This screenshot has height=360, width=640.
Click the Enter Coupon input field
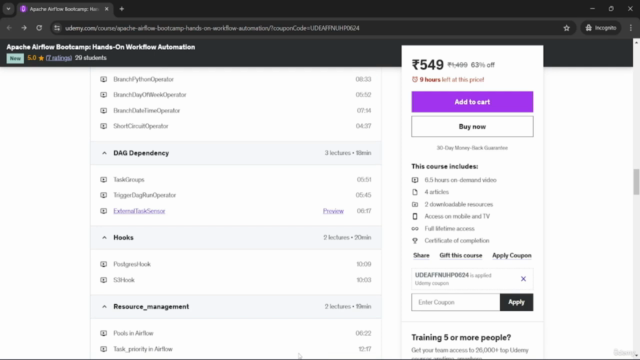tap(456, 302)
